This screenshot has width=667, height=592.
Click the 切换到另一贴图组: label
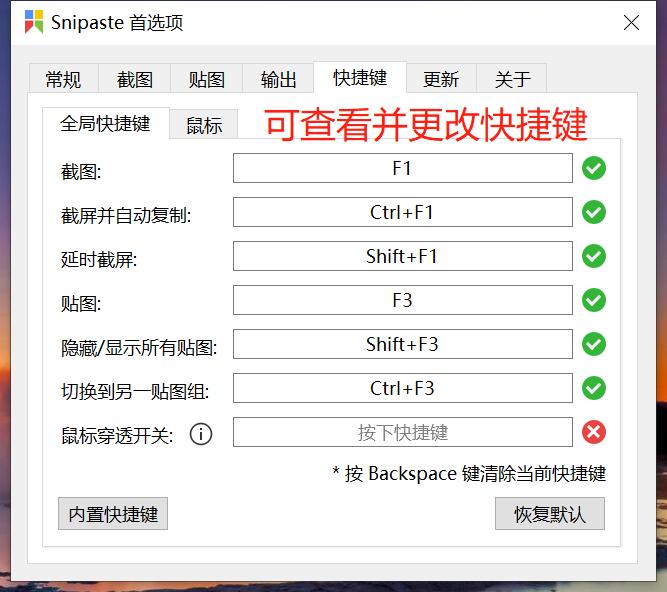click(135, 391)
